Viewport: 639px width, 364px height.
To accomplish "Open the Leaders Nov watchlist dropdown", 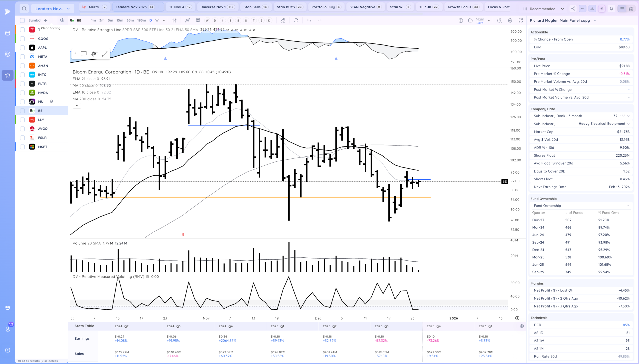I will (x=52, y=9).
